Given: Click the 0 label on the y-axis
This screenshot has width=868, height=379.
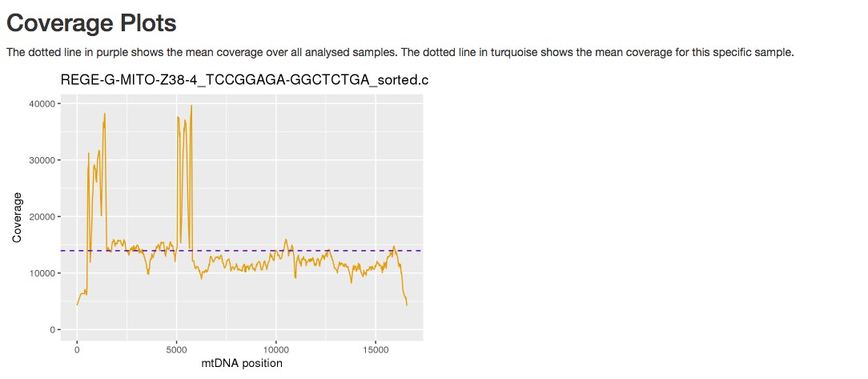Looking at the screenshot, I should [x=53, y=329].
